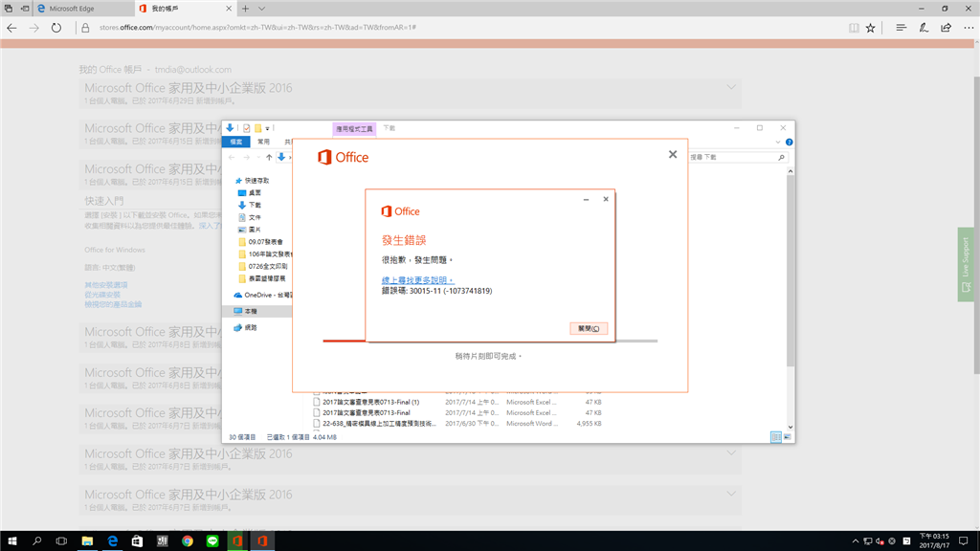The height and width of the screenshot is (551, 980).
Task: Click the Explorer back arrow
Action: pyautogui.click(x=232, y=158)
